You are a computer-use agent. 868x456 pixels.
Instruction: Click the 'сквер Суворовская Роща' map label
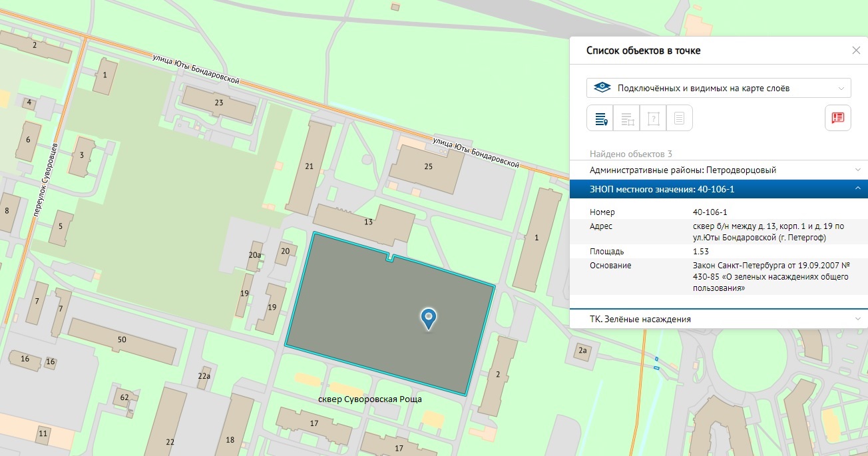click(x=370, y=399)
